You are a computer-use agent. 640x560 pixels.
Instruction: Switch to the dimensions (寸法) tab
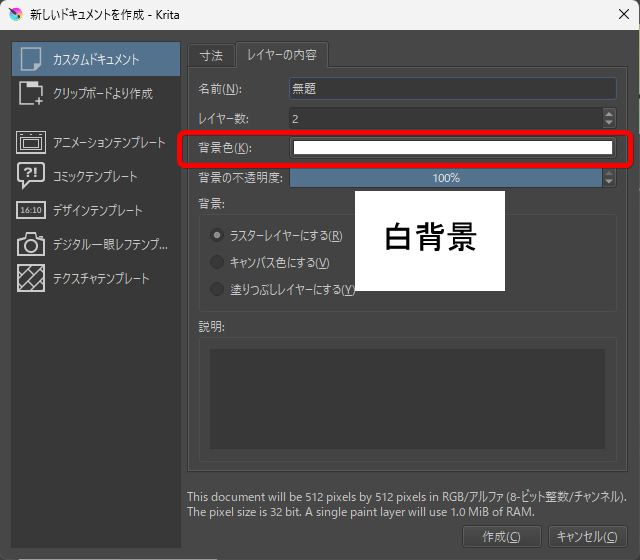tap(211, 56)
